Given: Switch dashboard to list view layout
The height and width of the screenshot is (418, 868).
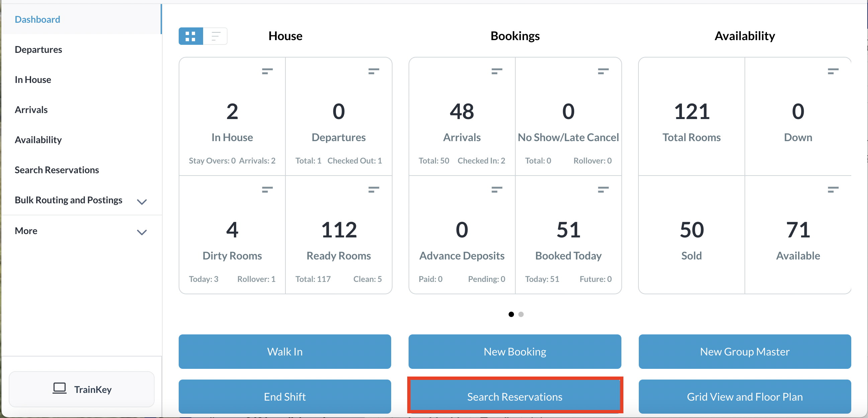Looking at the screenshot, I should click(x=215, y=36).
